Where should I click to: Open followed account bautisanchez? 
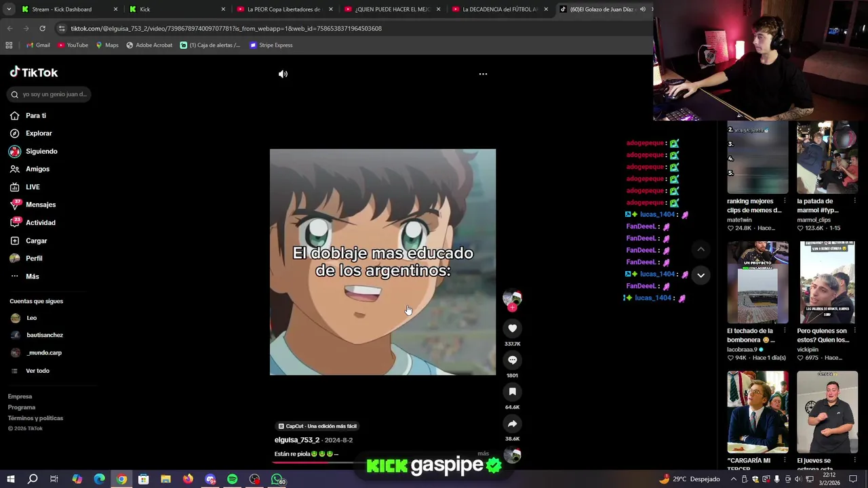click(37, 335)
